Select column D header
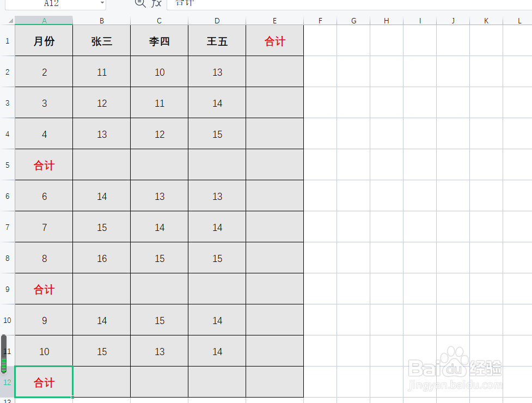The height and width of the screenshot is (403, 532). point(217,20)
